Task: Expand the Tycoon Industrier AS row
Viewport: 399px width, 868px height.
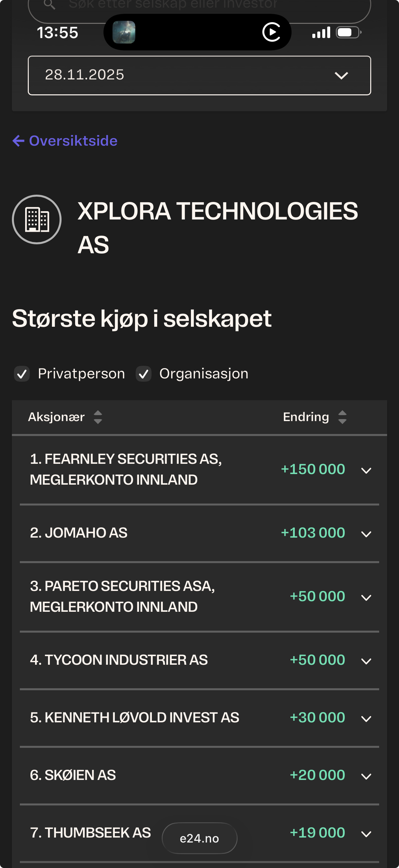Action: pos(366,661)
